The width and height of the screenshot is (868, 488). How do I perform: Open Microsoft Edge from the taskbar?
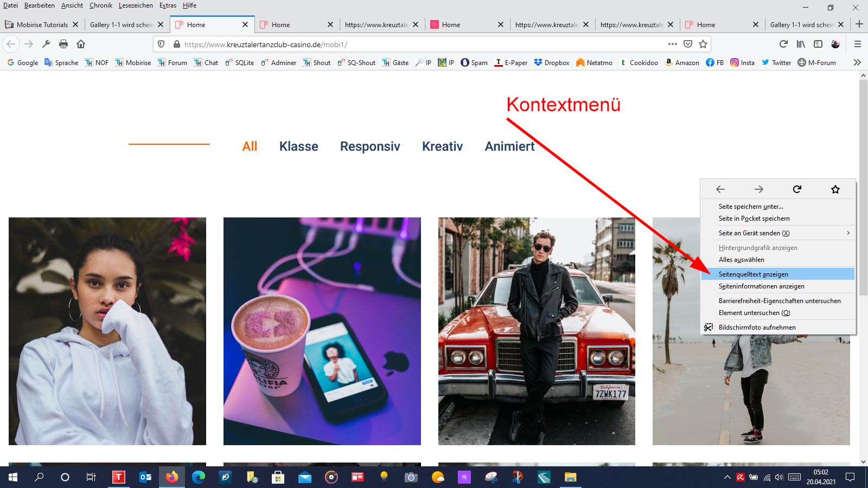click(199, 477)
